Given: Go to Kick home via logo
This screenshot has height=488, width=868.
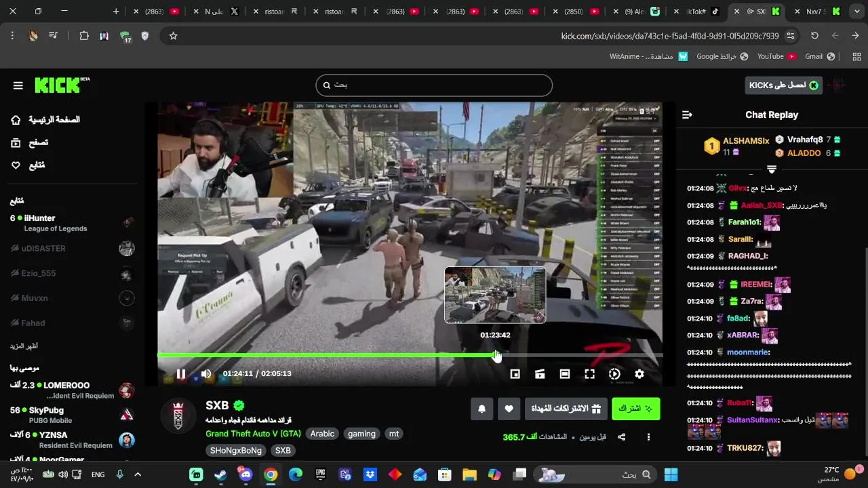Looking at the screenshot, I should pos(62,85).
